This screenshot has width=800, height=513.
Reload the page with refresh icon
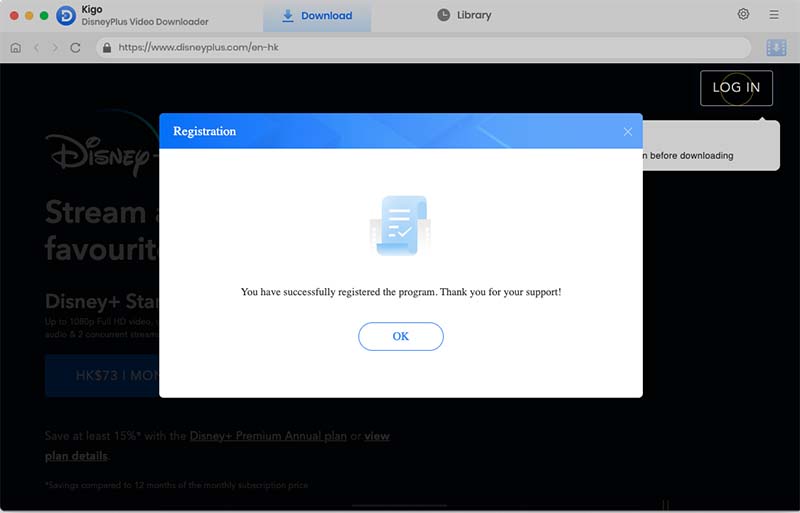pyautogui.click(x=76, y=47)
